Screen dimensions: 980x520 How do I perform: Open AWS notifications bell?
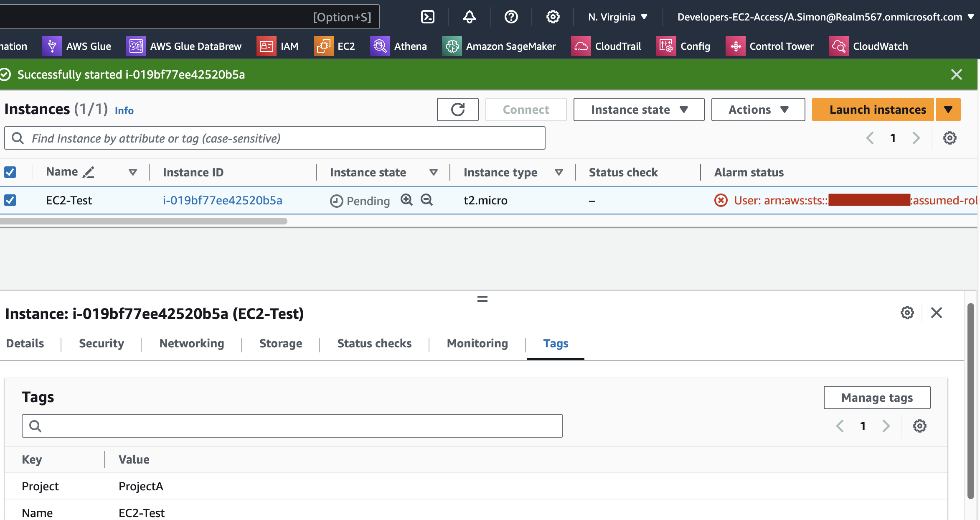pos(469,17)
